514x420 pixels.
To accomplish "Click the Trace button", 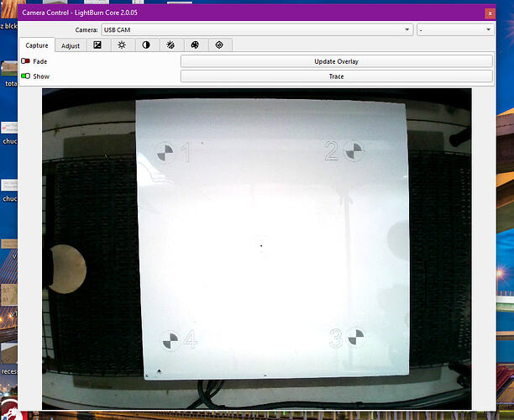I will 336,76.
